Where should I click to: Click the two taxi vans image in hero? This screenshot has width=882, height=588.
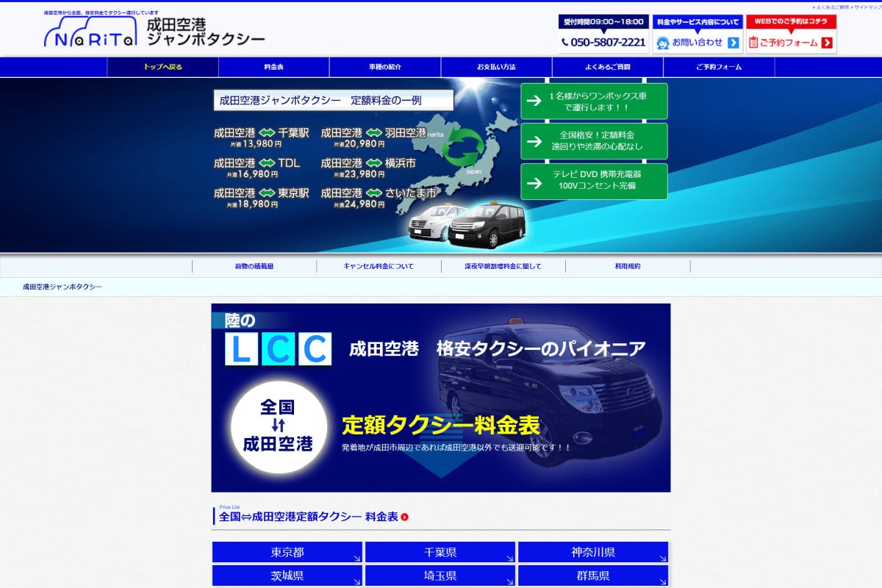(x=465, y=224)
